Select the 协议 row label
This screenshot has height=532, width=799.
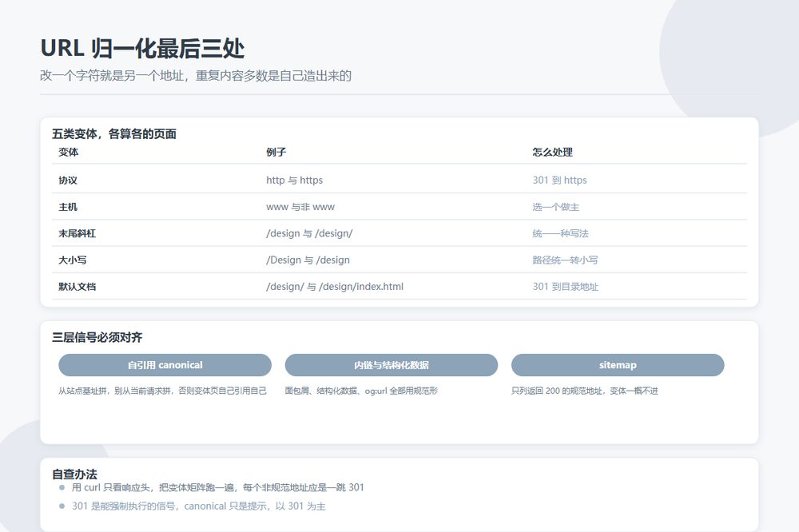(68, 180)
